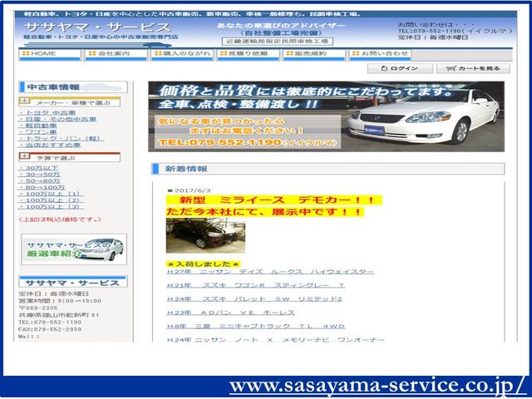Viewport: 532px width, 399px height.
Task: Click the arrow icon beside 予算で選ぶ
Action: (23, 155)
